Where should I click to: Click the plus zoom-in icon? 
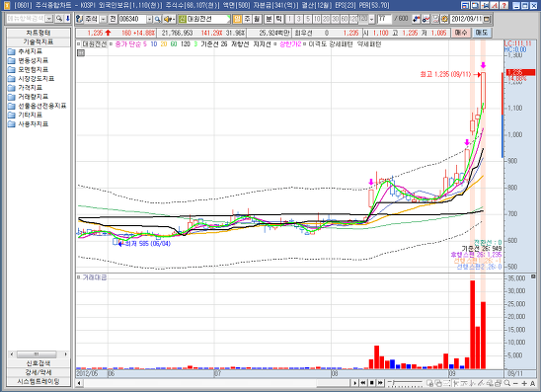point(524,383)
